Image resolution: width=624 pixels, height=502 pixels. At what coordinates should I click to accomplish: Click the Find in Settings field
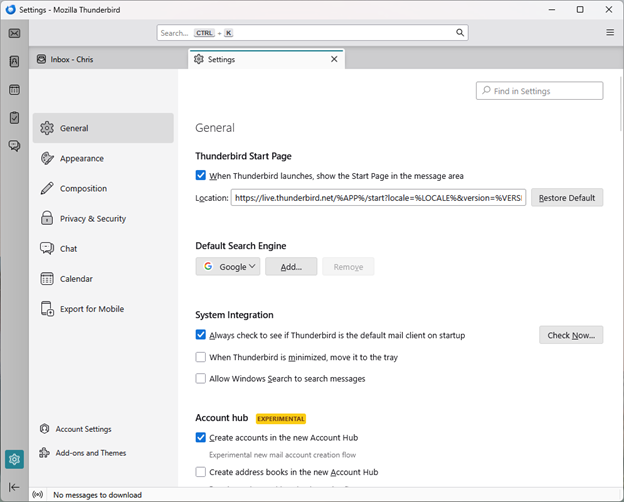click(x=539, y=91)
